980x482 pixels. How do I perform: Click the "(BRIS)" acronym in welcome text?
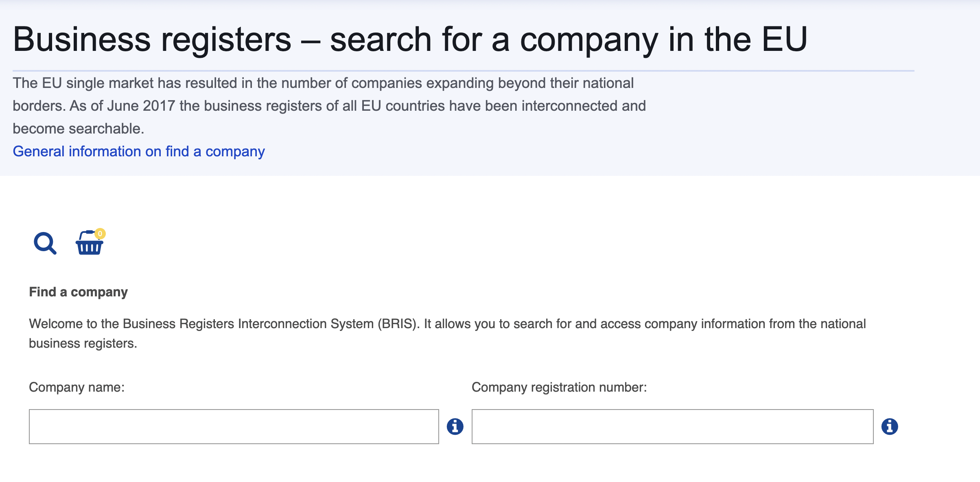[x=398, y=324]
